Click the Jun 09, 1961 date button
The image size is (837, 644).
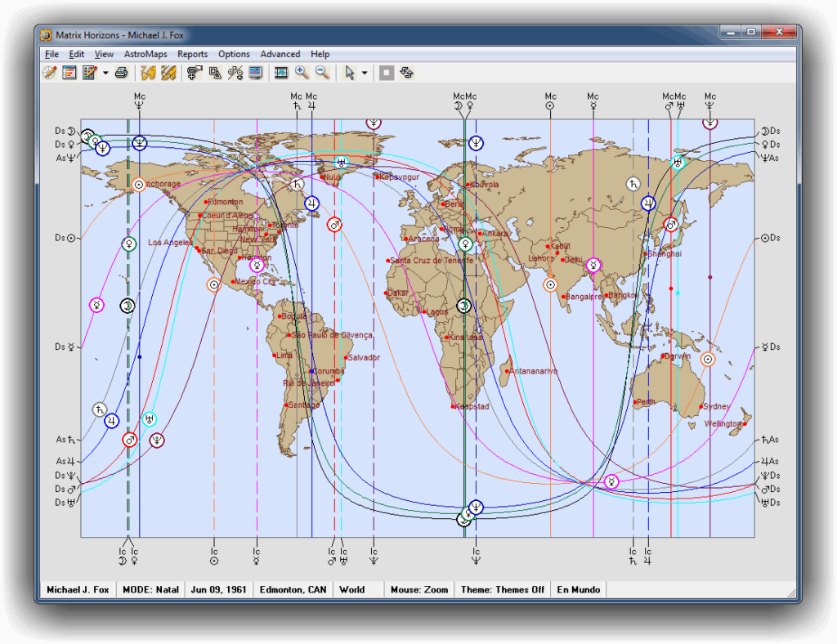click(219, 589)
